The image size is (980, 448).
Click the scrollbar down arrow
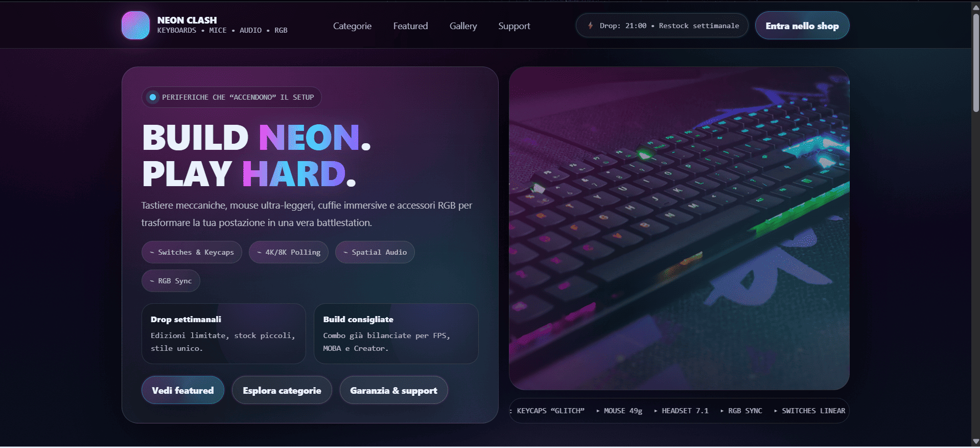(x=975, y=441)
